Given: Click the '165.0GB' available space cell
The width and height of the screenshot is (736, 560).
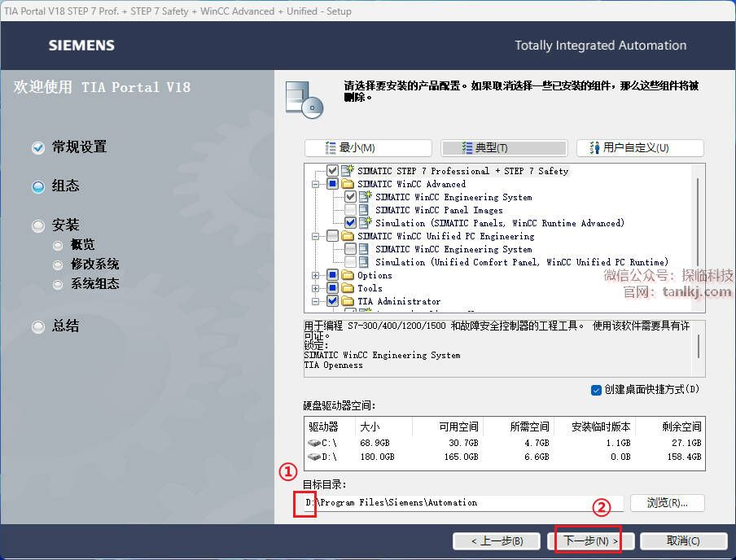Looking at the screenshot, I should point(461,457).
